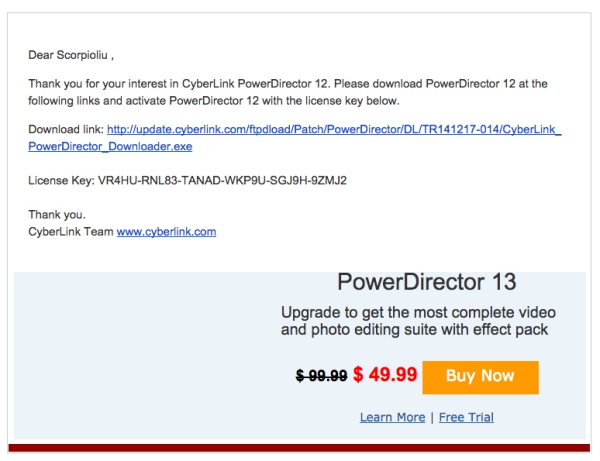This screenshot has width=600, height=461.
Task: Click the 'and photo editing suite' promo line
Action: [x=414, y=329]
